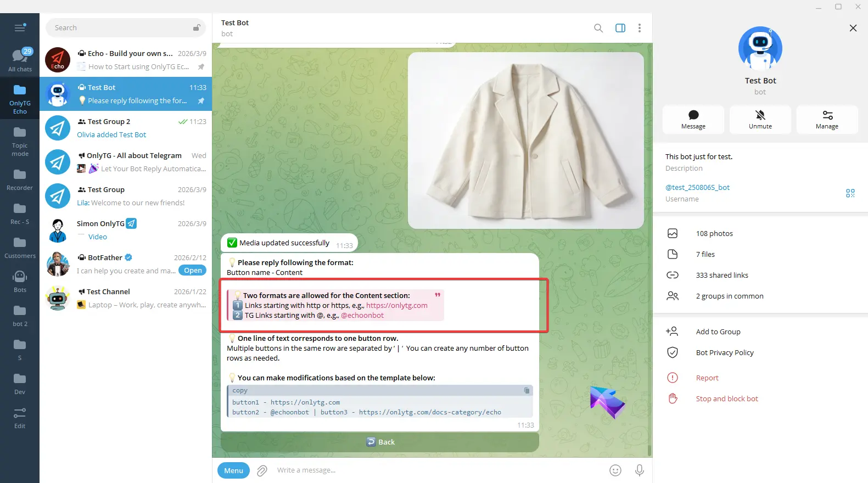Toggle the right info side panel
The image size is (868, 483).
click(x=620, y=28)
